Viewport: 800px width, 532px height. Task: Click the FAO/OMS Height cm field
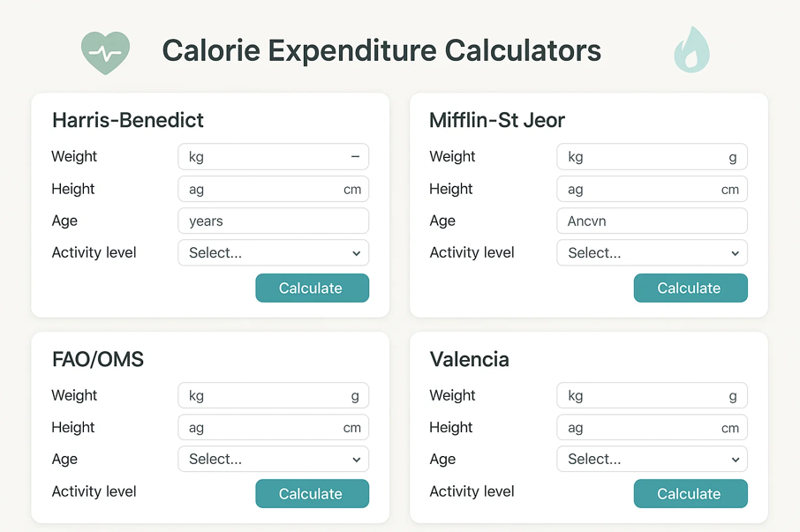(x=273, y=427)
